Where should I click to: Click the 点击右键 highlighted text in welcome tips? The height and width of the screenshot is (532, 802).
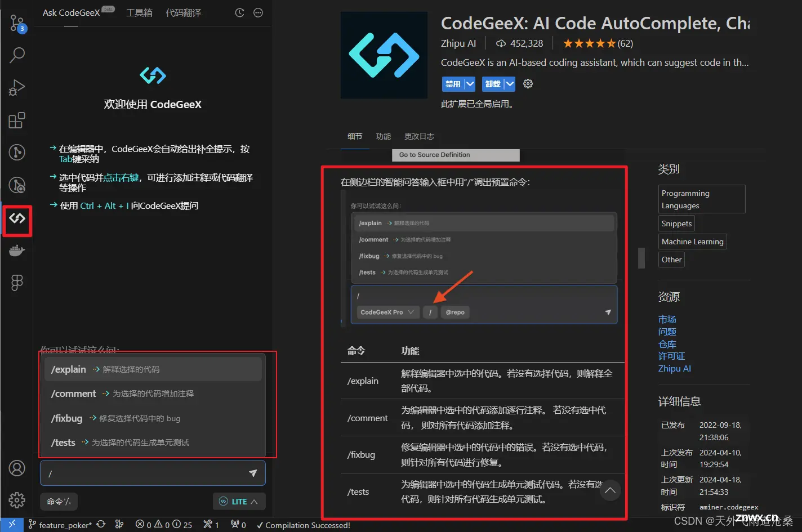121,177
